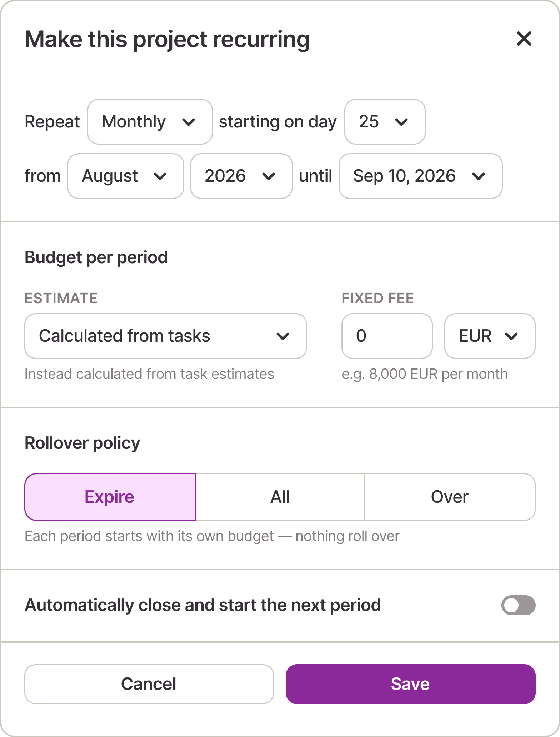Image resolution: width=560 pixels, height=737 pixels.
Task: Open the August month dropdown
Action: [126, 176]
